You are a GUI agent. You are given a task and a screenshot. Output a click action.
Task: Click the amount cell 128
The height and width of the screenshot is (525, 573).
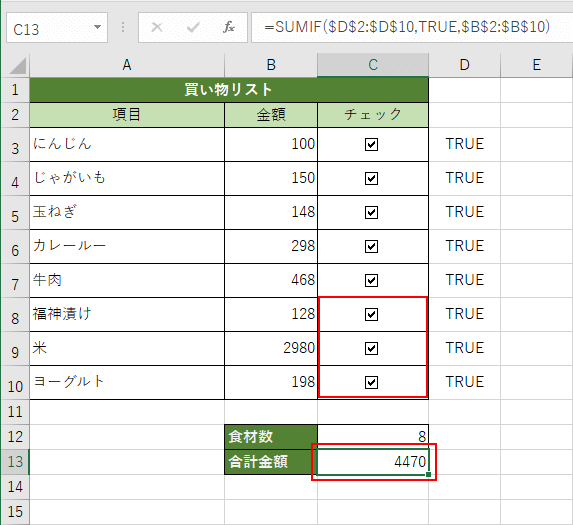coord(271,315)
